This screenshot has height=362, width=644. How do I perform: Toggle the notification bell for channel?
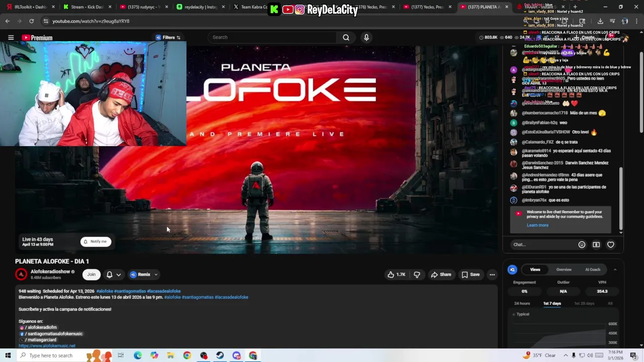[x=109, y=275]
